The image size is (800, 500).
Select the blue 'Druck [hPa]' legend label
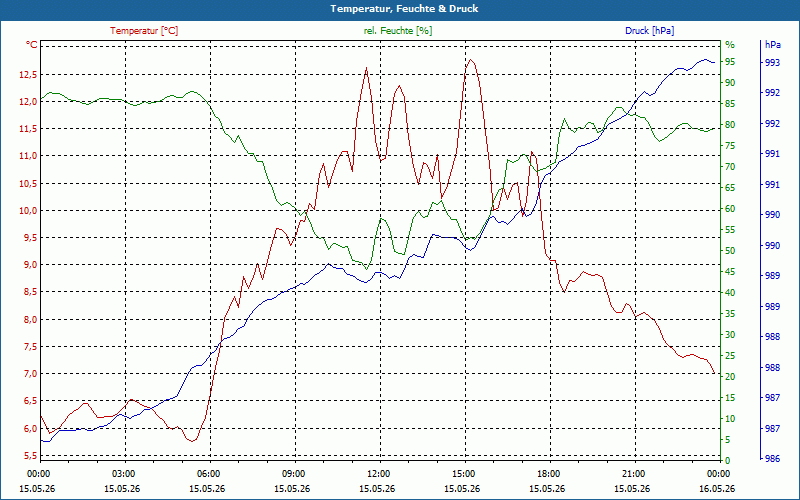point(649,31)
